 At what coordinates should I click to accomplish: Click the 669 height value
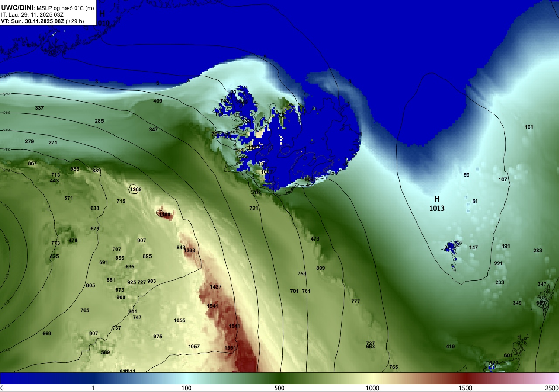[47, 334]
